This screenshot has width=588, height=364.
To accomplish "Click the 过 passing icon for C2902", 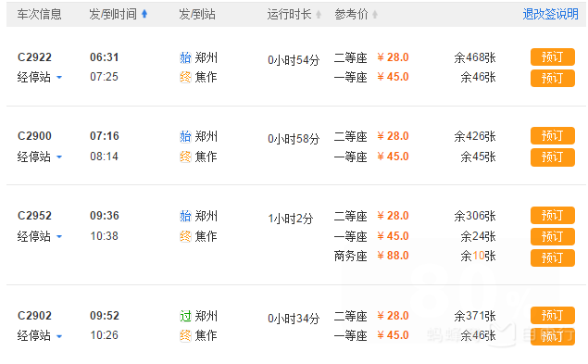I will coord(185,316).
